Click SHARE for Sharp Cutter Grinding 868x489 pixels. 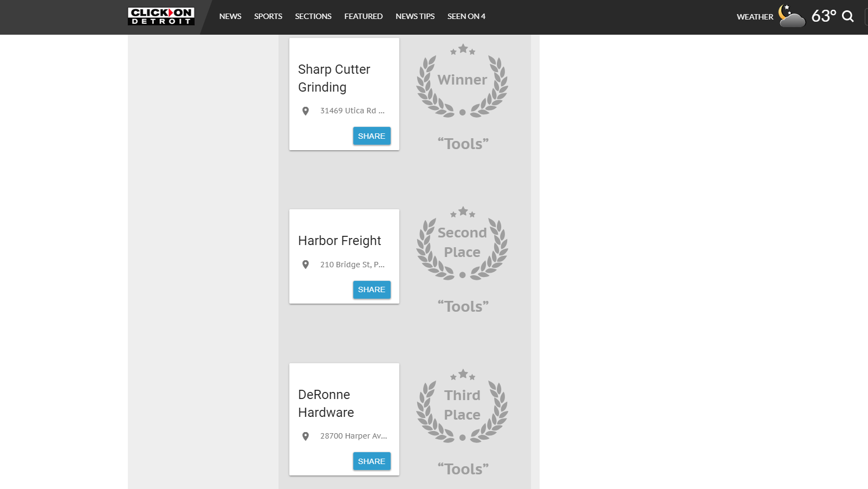[371, 136]
